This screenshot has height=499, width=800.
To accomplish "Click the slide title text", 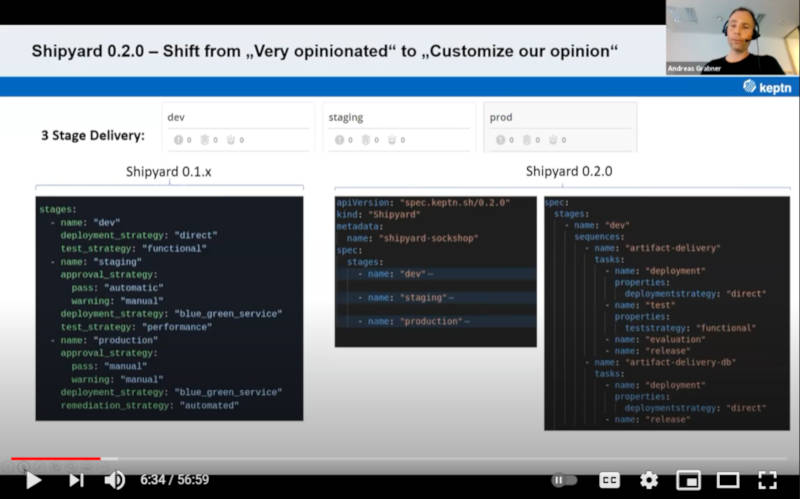I will coord(324,51).
